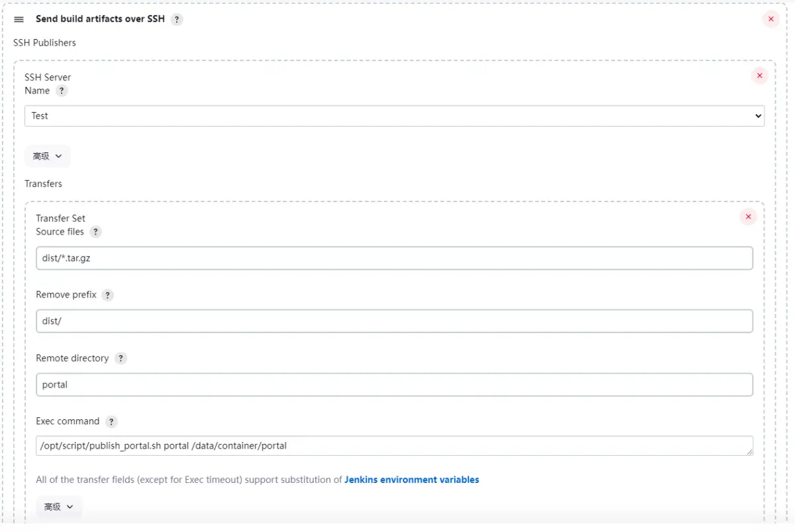
Task: Show help for Exec command field
Action: tap(111, 421)
